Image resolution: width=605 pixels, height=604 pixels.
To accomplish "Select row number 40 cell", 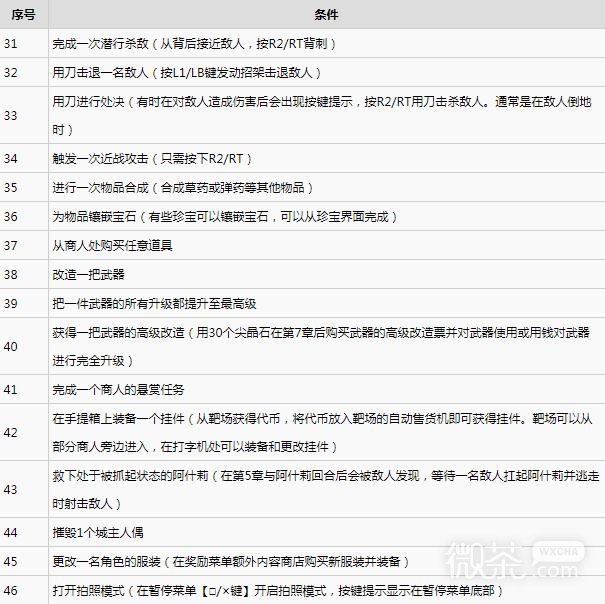I will (x=24, y=346).
